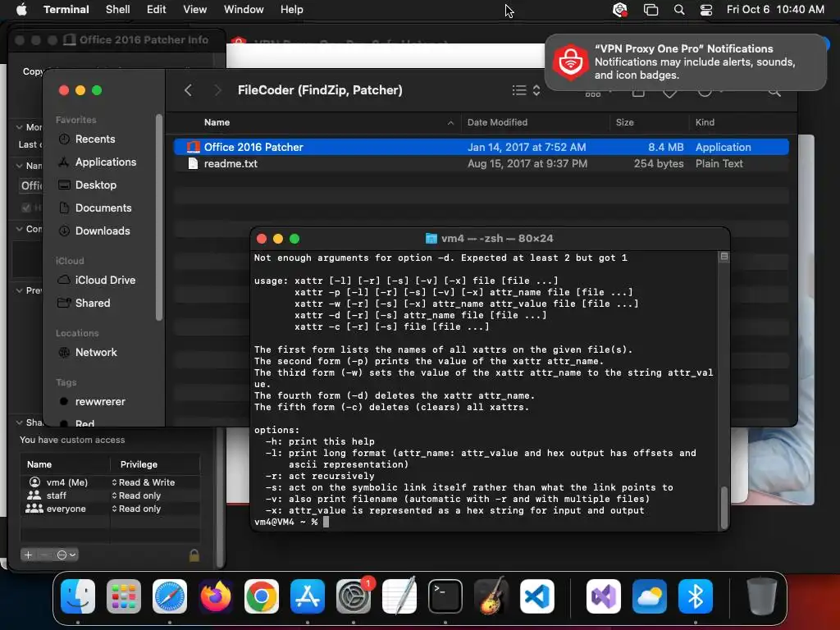840x630 pixels.
Task: Add a user with the plus button
Action: click(29, 555)
